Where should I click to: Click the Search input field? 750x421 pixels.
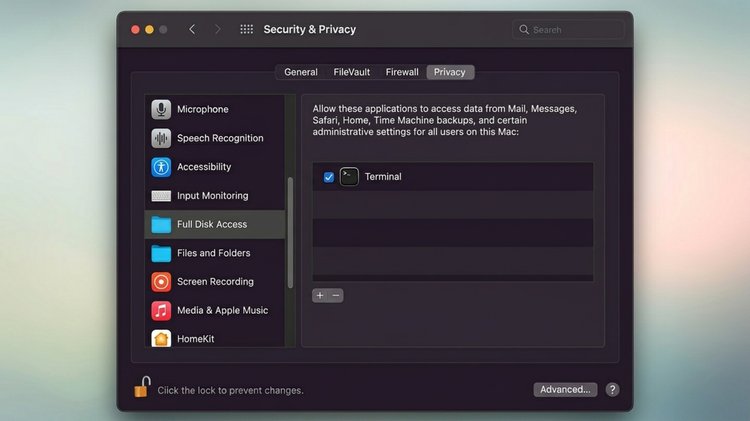(568, 30)
